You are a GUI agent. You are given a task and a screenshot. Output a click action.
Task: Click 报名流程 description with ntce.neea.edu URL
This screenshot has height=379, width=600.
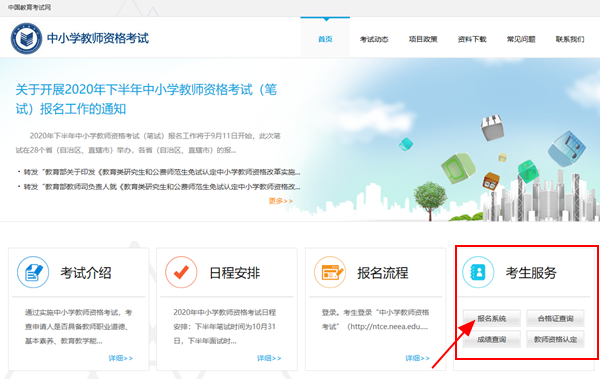click(375, 319)
